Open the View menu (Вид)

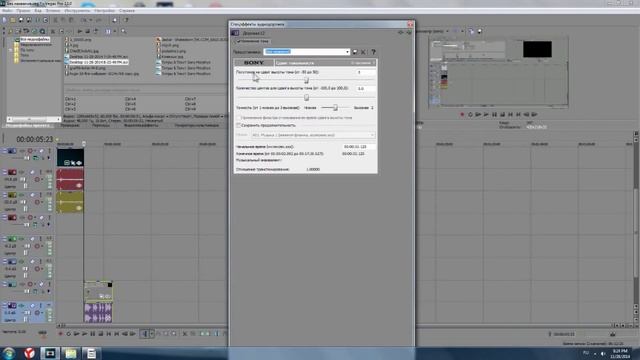[38, 11]
